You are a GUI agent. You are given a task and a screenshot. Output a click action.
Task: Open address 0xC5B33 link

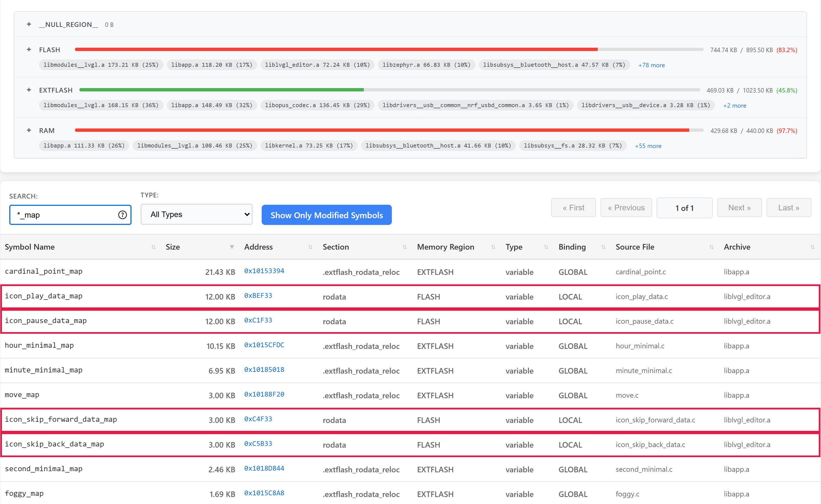258,443
